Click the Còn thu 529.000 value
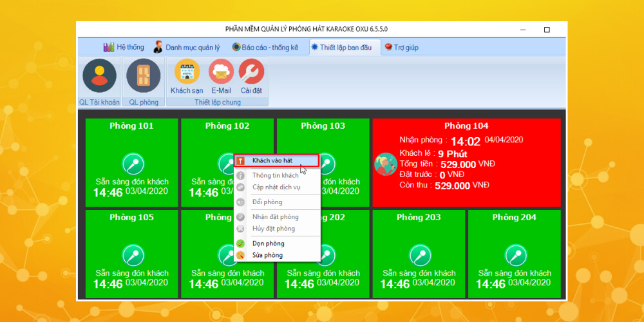The height and width of the screenshot is (322, 644). click(x=452, y=186)
